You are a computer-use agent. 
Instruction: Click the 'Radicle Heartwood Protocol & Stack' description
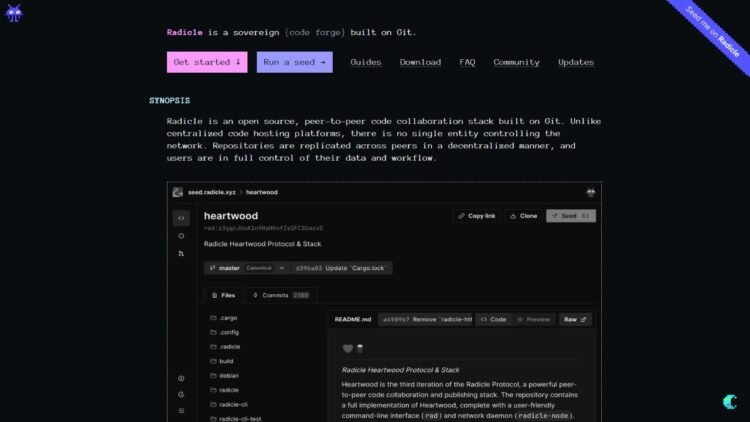pyautogui.click(x=263, y=244)
